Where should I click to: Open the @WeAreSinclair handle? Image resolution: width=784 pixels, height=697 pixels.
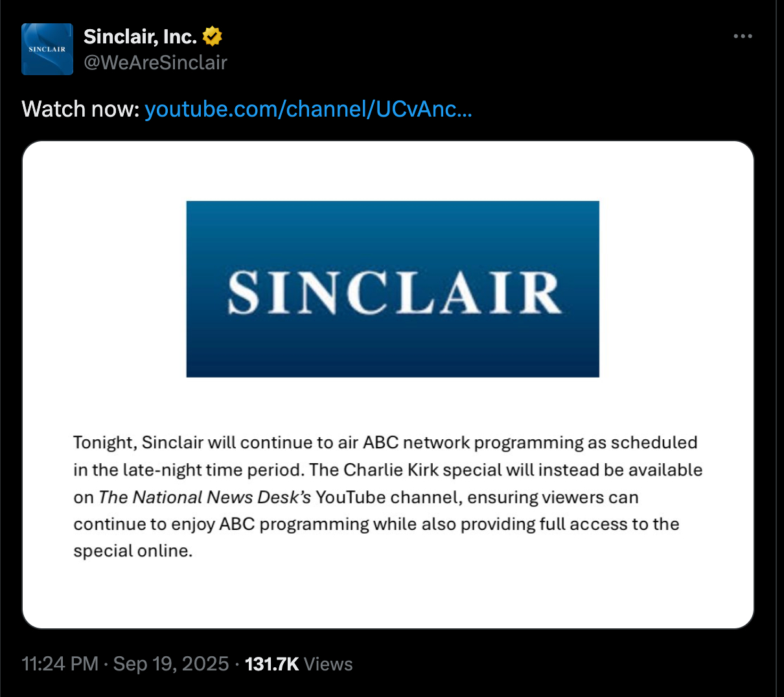(156, 63)
